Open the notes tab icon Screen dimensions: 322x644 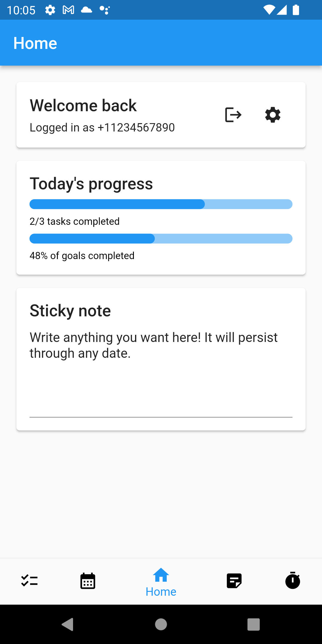[x=234, y=581]
